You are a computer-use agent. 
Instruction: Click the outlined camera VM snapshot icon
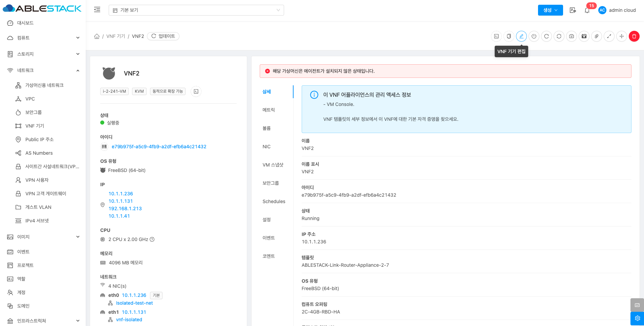pos(571,36)
